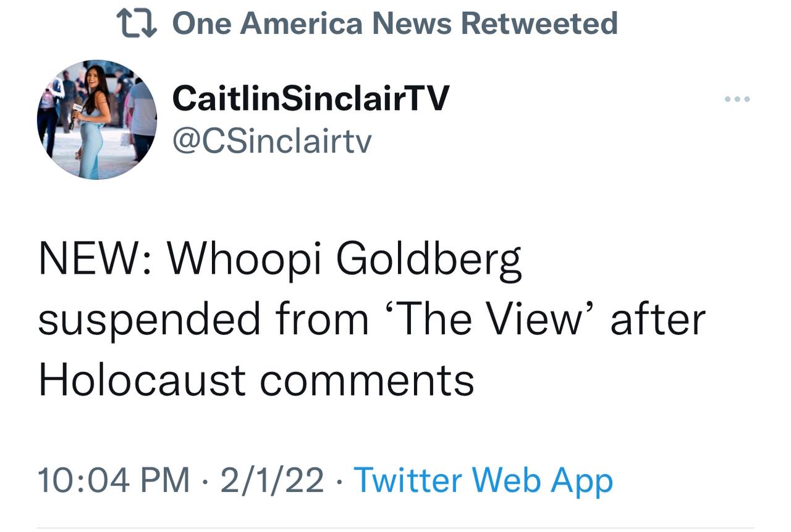Open the three-dot more options menu

tap(738, 99)
